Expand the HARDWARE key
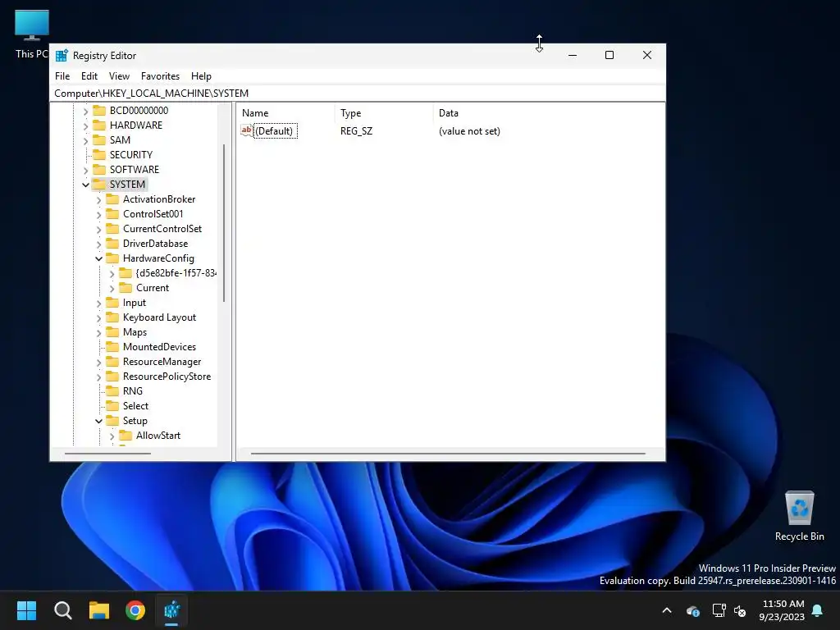This screenshot has width=840, height=630. click(85, 126)
